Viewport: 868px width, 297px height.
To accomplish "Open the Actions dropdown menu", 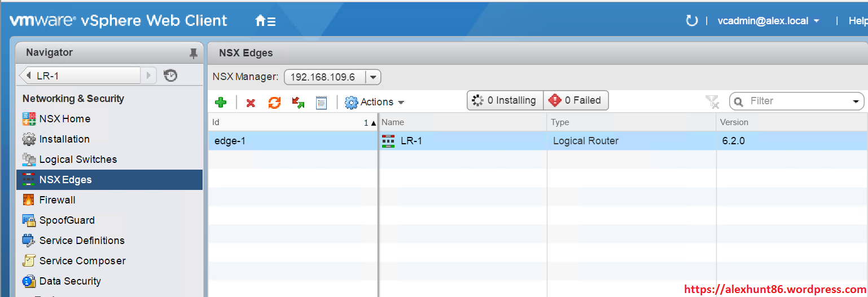I will coord(375,102).
